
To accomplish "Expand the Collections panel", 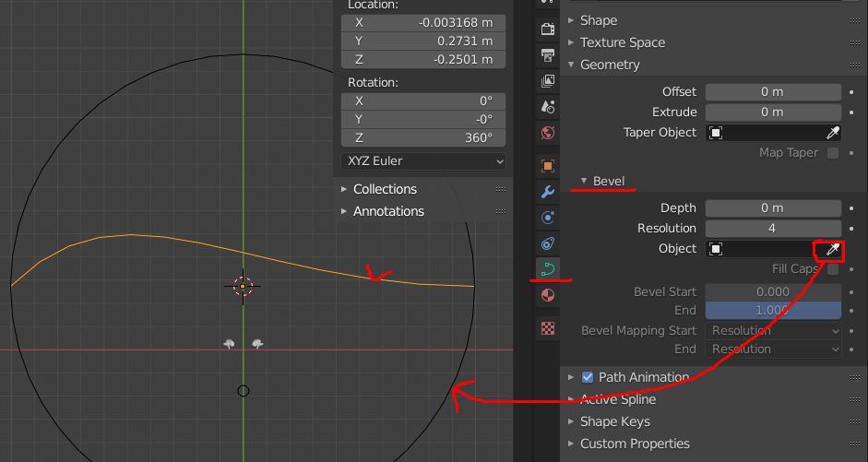I will [344, 189].
